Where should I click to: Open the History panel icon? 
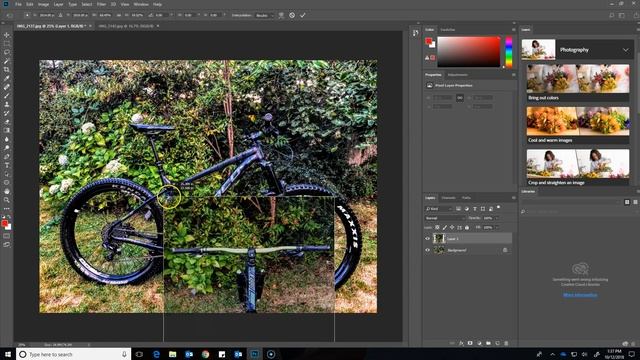pyautogui.click(x=415, y=33)
